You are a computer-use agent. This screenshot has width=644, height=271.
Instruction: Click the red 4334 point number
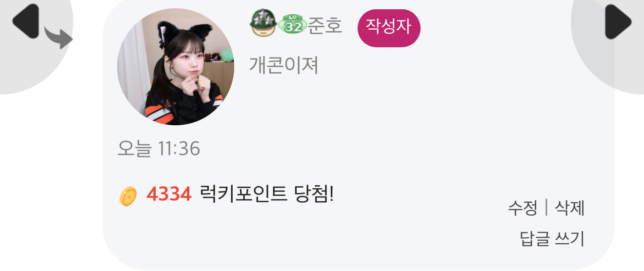tap(169, 195)
